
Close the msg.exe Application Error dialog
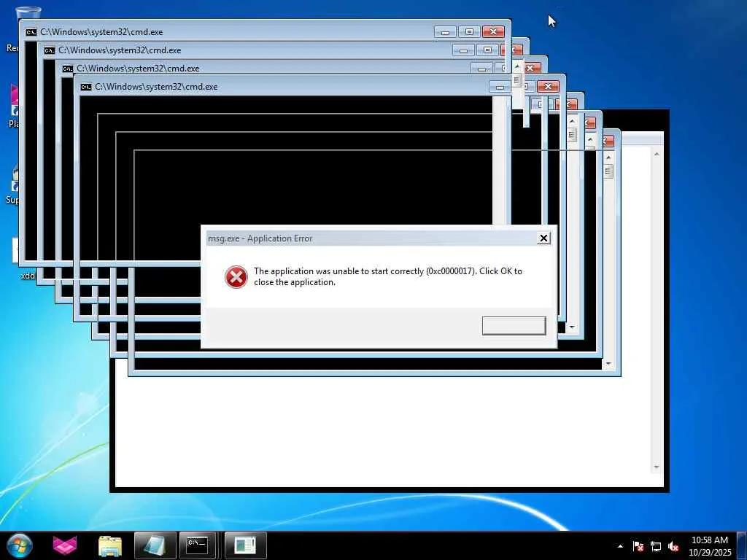tap(543, 238)
